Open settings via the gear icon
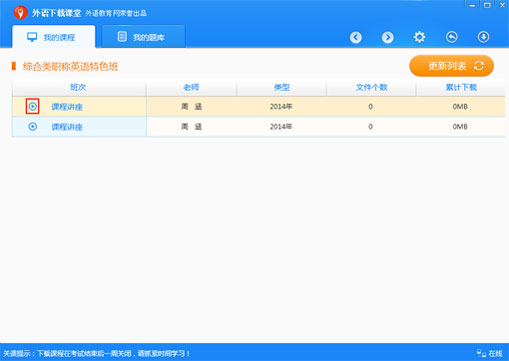509x361 pixels. pyautogui.click(x=419, y=37)
